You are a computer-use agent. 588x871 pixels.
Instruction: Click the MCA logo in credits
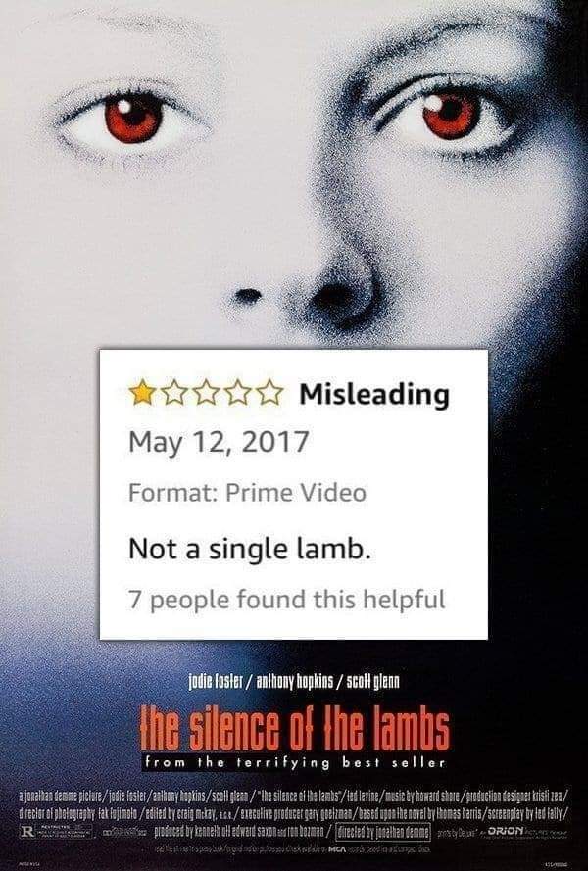coord(338,849)
